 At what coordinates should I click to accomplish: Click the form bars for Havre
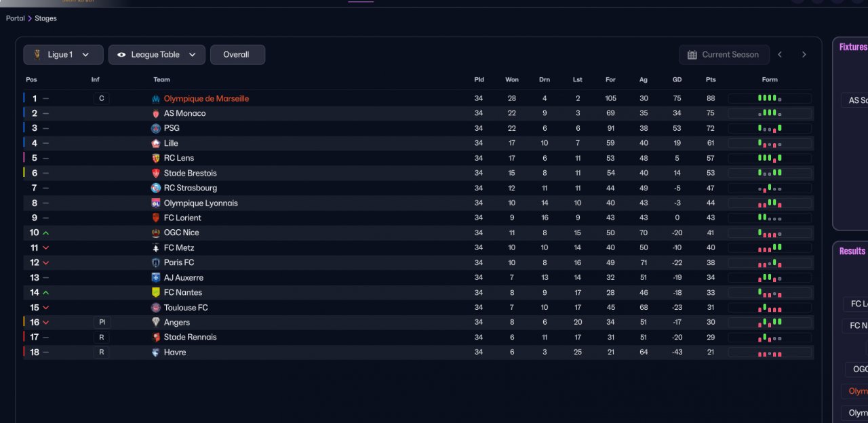coord(770,352)
